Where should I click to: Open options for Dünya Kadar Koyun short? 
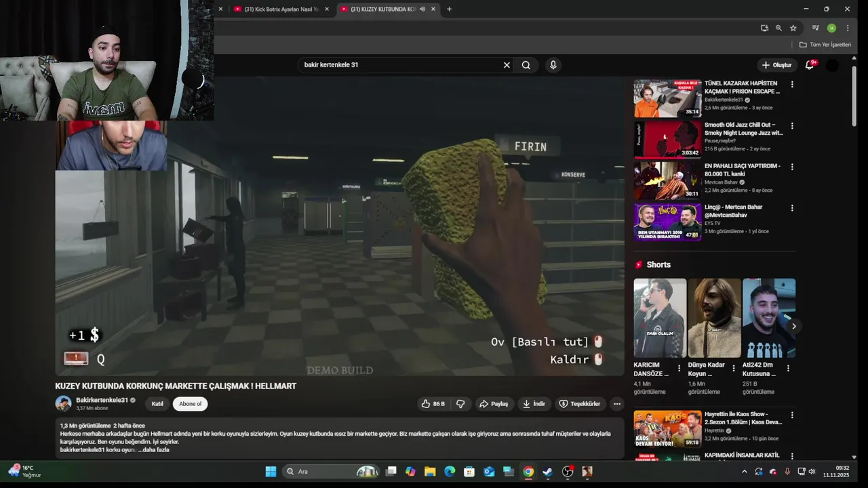pos(734,369)
